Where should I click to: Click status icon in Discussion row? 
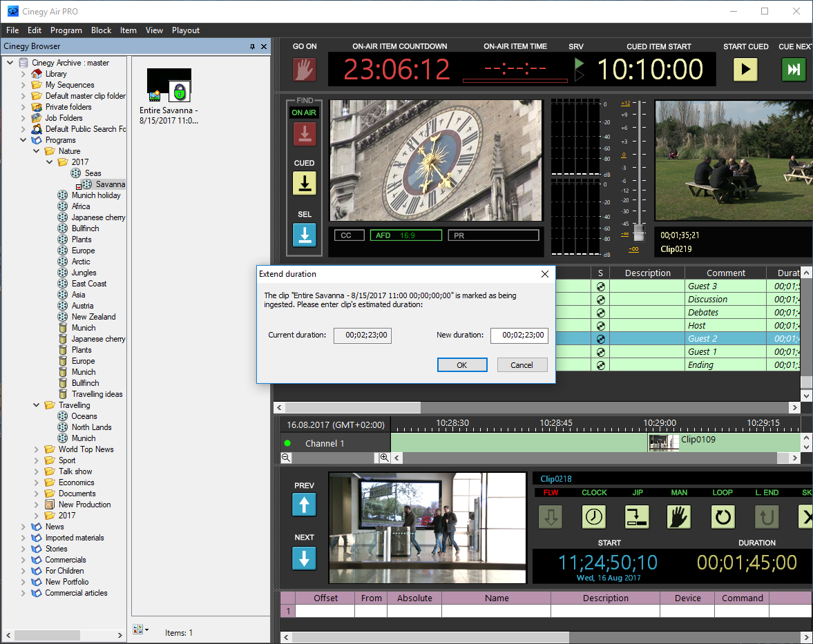click(600, 300)
